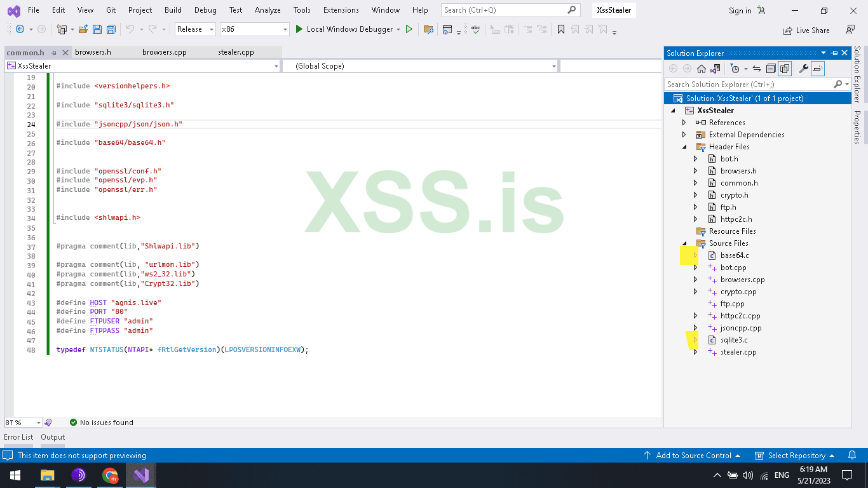Start the Local Windows Debugger
The width and height of the screenshot is (868, 488).
348,29
